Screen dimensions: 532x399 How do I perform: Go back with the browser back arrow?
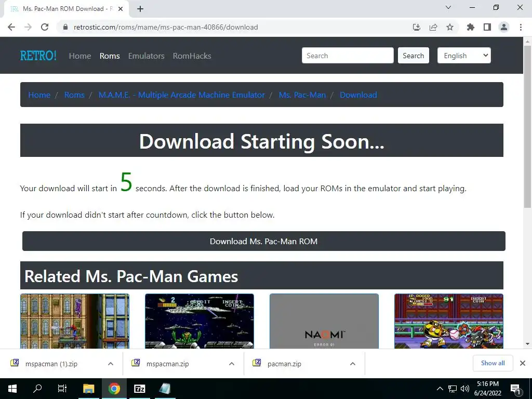(11, 27)
